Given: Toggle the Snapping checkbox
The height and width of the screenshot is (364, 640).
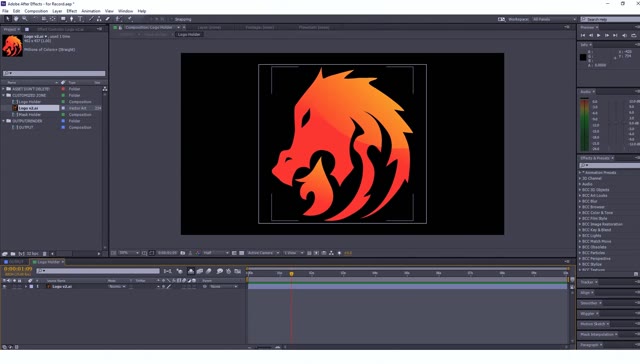Looking at the screenshot, I should tap(172, 19).
